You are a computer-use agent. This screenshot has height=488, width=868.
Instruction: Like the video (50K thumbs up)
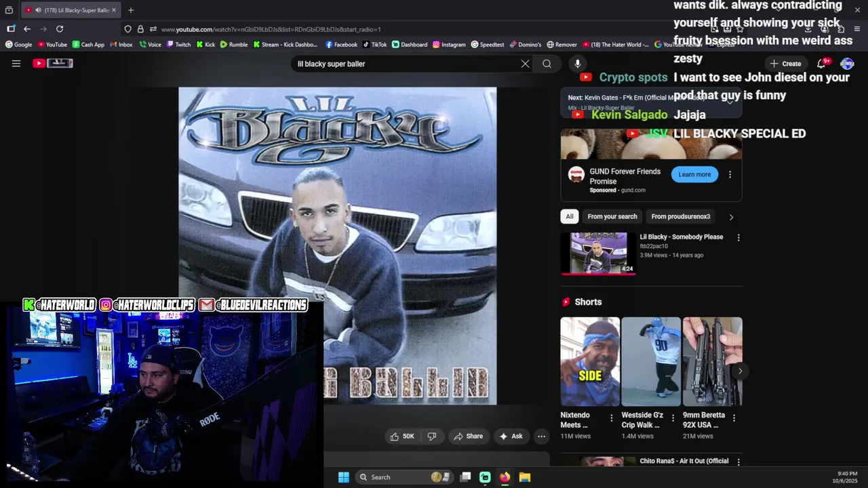click(402, 436)
